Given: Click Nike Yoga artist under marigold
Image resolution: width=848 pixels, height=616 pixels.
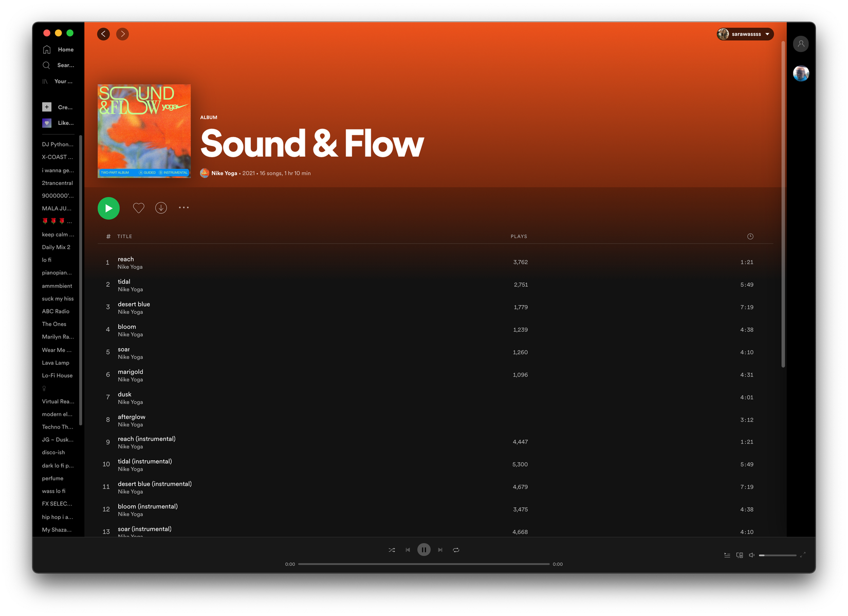Looking at the screenshot, I should pos(130,380).
